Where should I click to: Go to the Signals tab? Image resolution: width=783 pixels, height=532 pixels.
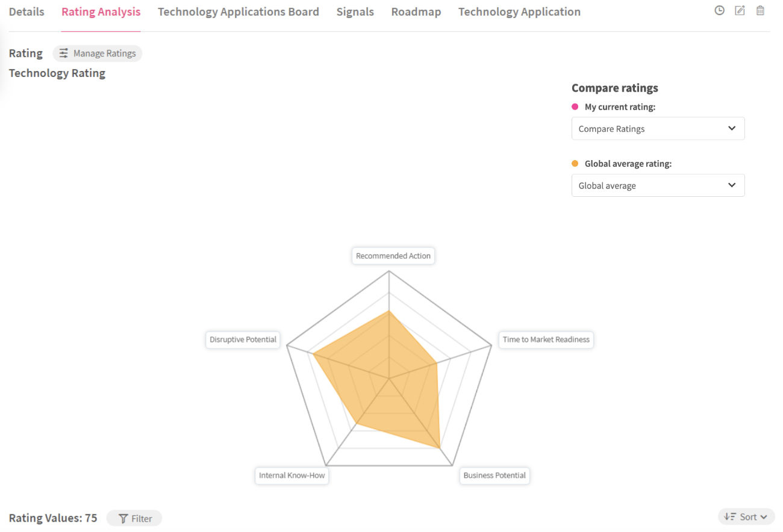(x=355, y=12)
